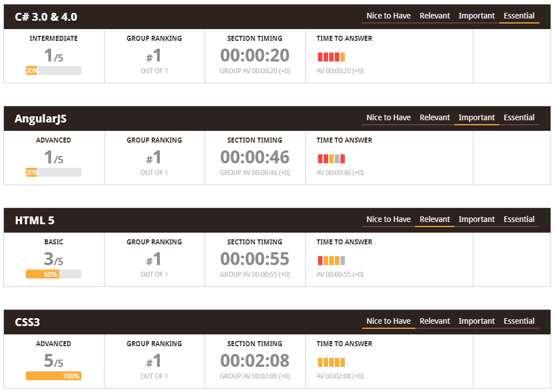This screenshot has height=392, width=555.
Task: Change CSS3 importance to Important
Action: tap(476, 321)
